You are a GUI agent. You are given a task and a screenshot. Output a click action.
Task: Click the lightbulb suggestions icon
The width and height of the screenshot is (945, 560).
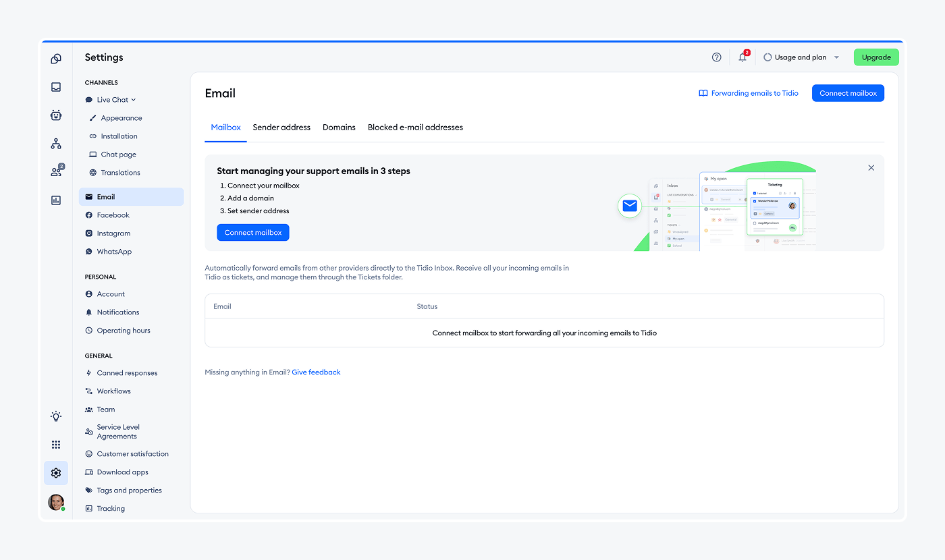click(x=56, y=416)
